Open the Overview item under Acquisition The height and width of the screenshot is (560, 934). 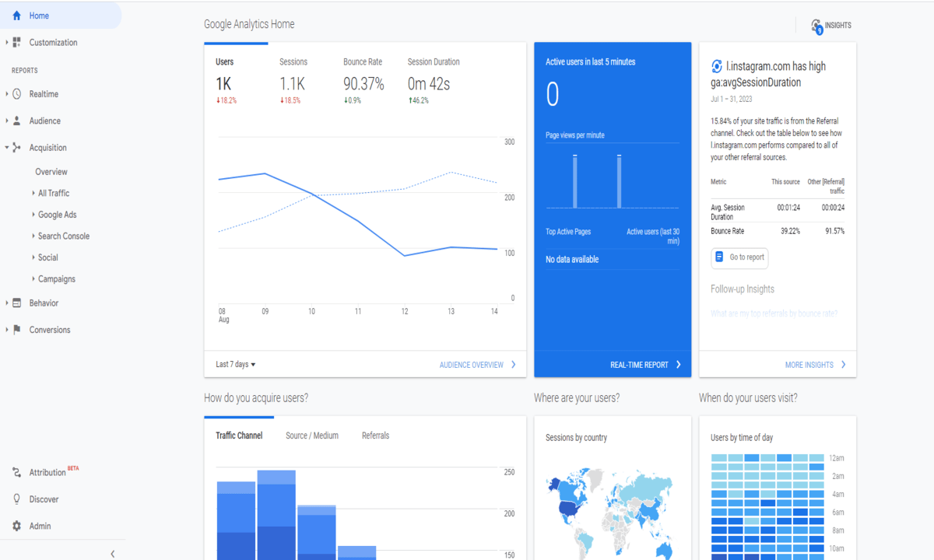51,172
